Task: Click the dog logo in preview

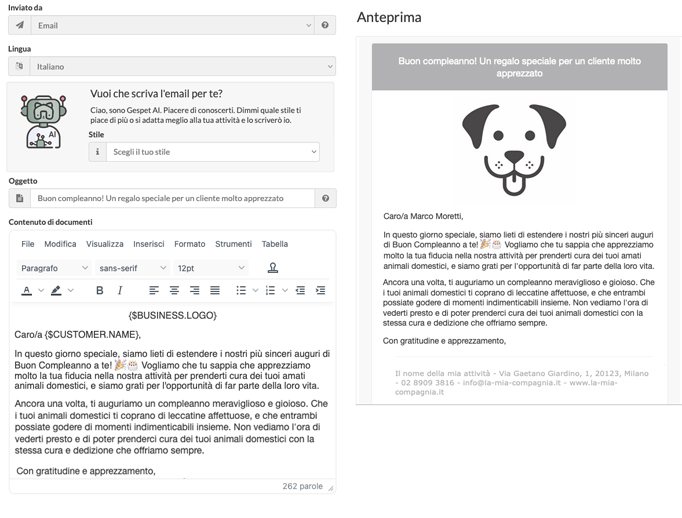Action: (x=514, y=150)
